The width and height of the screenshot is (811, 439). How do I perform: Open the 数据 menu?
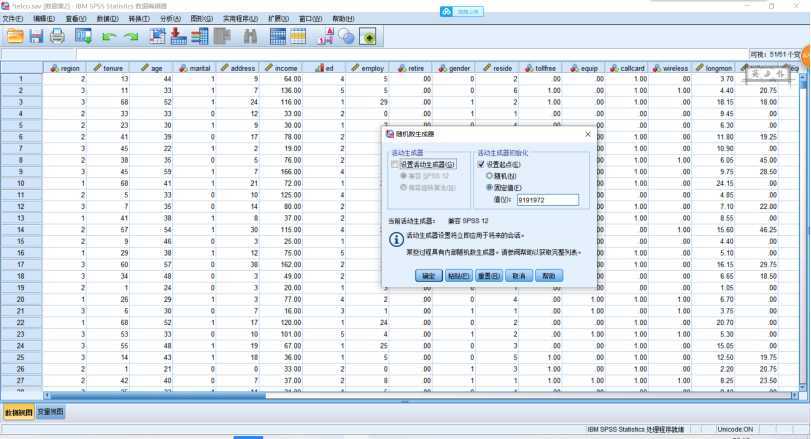108,19
